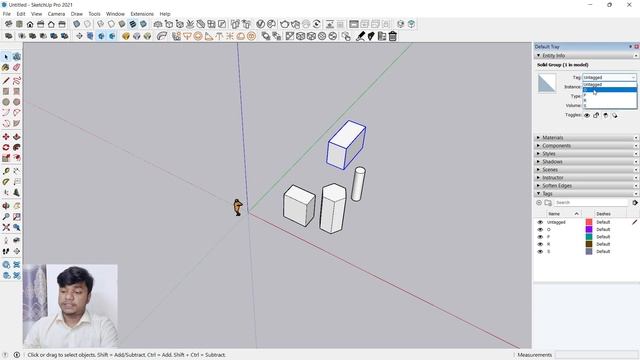
Task: Select the Follow Me tool
Action: pos(16,147)
